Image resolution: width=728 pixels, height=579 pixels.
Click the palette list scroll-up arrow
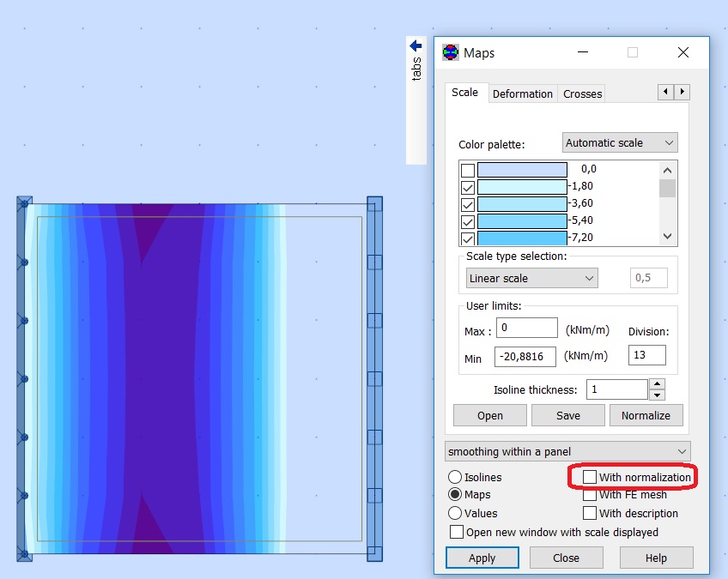pos(669,169)
